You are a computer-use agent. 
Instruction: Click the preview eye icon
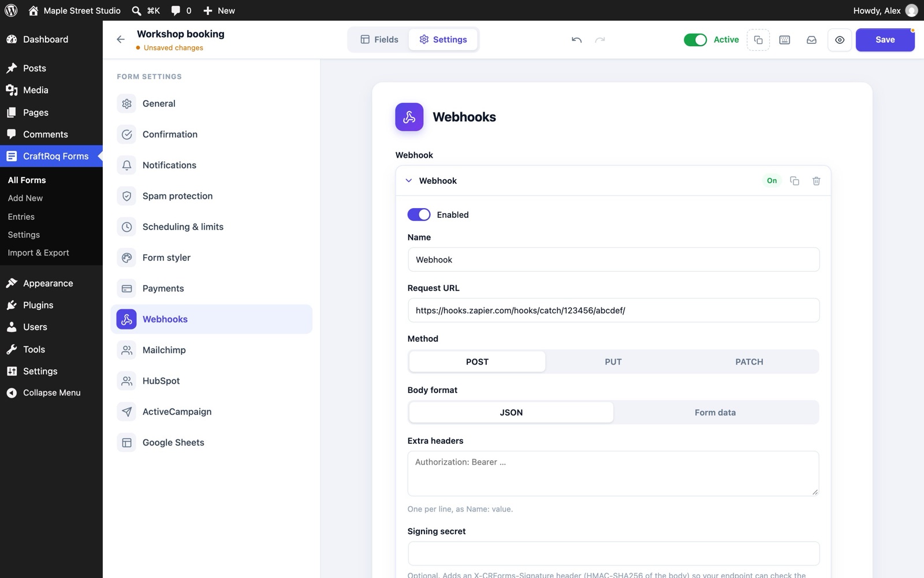[840, 40]
